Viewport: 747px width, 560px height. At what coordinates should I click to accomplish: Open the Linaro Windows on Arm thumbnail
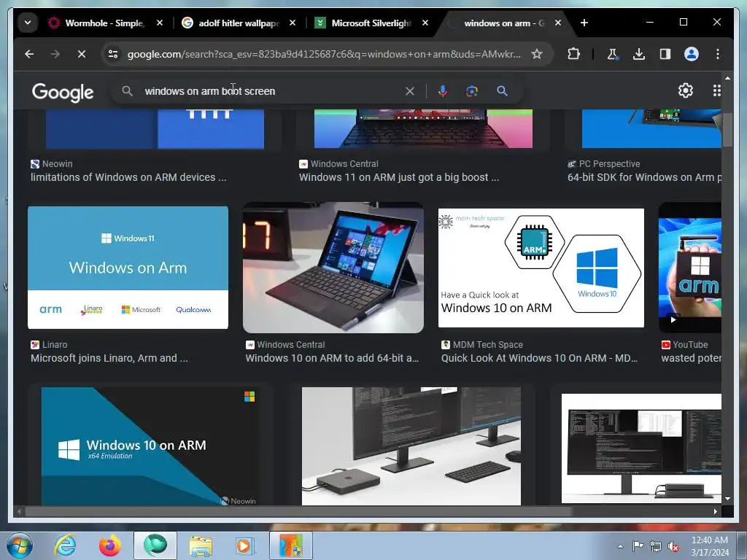click(128, 267)
